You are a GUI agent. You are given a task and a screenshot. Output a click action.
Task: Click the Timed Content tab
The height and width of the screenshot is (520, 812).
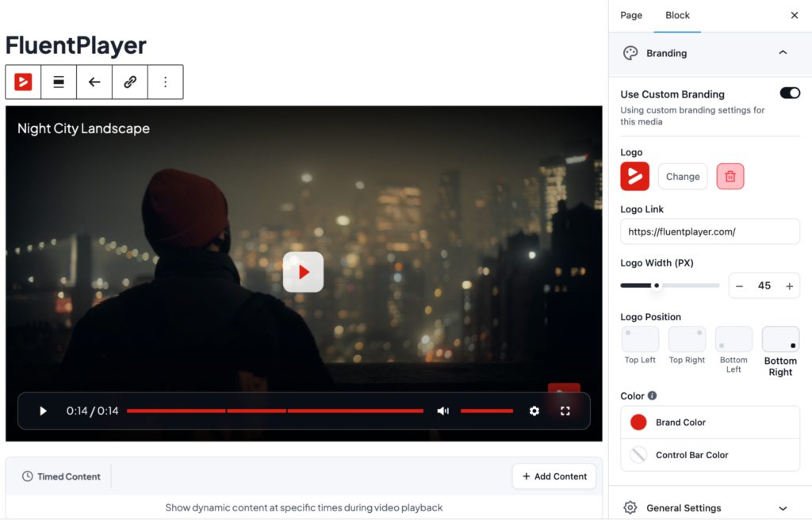pos(61,476)
